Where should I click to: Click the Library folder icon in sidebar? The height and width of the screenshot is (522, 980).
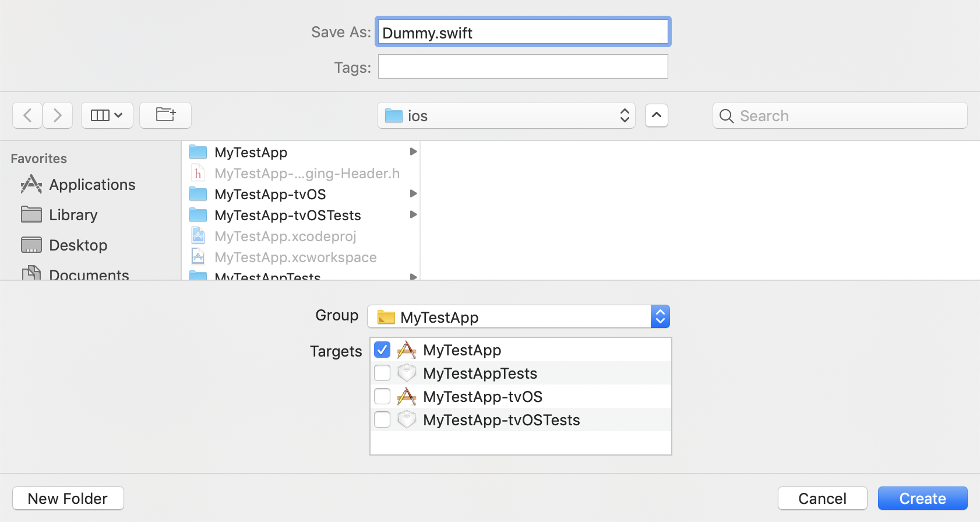[x=31, y=215]
